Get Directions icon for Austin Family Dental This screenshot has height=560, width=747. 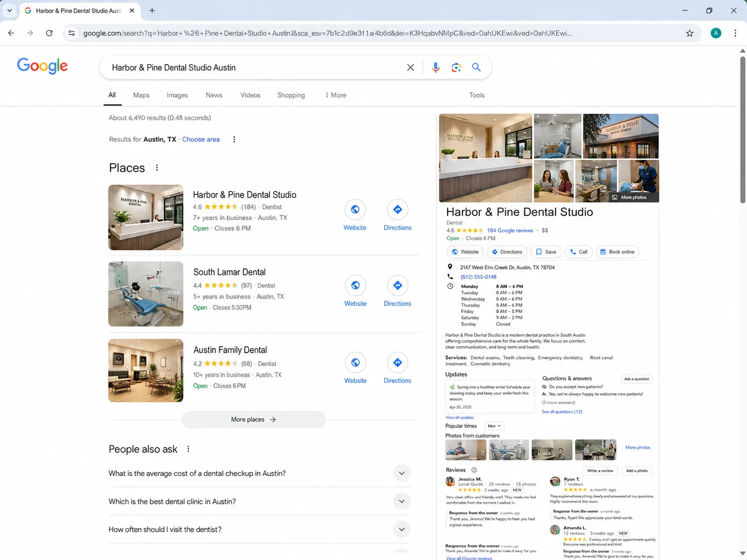point(397,363)
